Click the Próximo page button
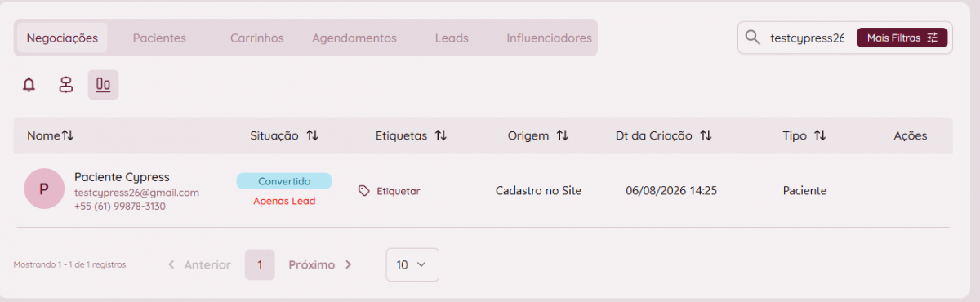Viewport: 980px width, 302px height. (x=320, y=264)
